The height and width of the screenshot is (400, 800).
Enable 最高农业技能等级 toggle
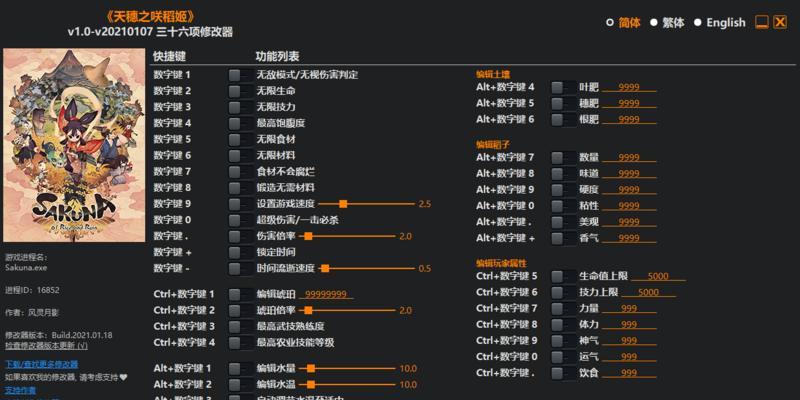click(x=240, y=342)
